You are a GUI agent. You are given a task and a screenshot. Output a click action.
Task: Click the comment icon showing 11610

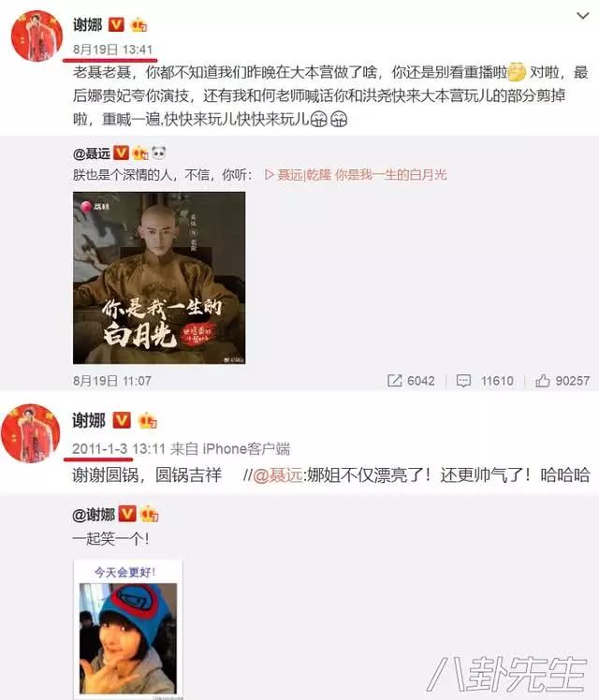pos(463,381)
